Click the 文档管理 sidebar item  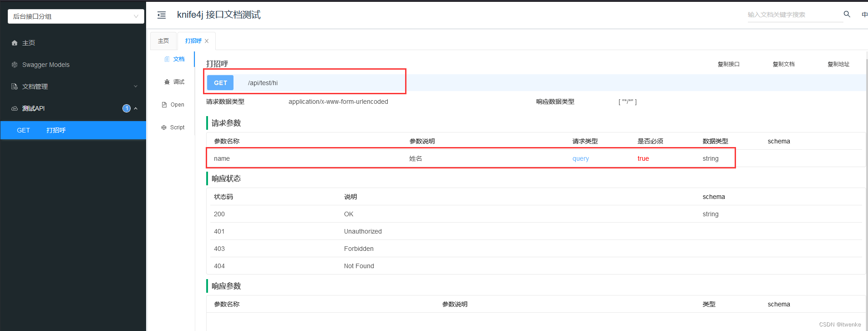point(73,87)
